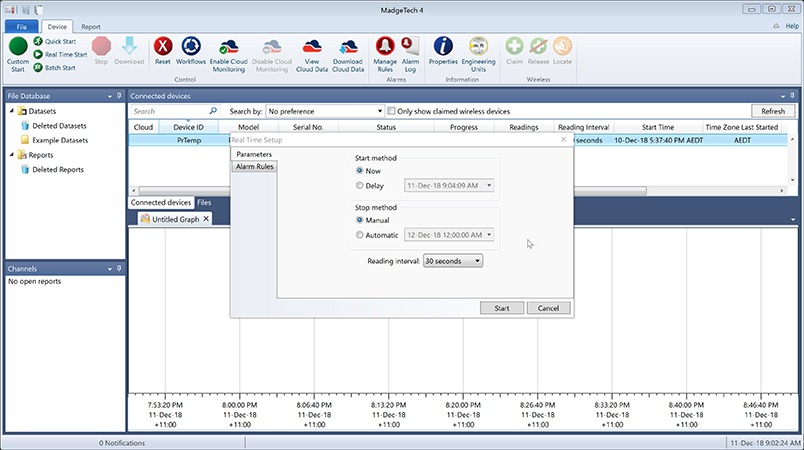The width and height of the screenshot is (804, 450).
Task: Select the Automatic stop method
Action: tap(360, 235)
